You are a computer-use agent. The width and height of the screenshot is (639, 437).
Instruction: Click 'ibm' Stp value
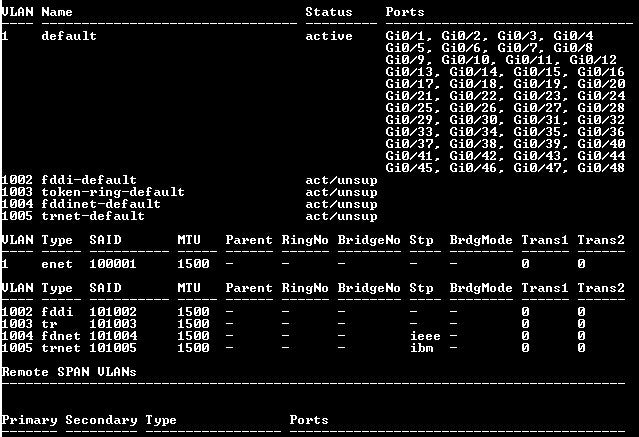click(x=421, y=348)
